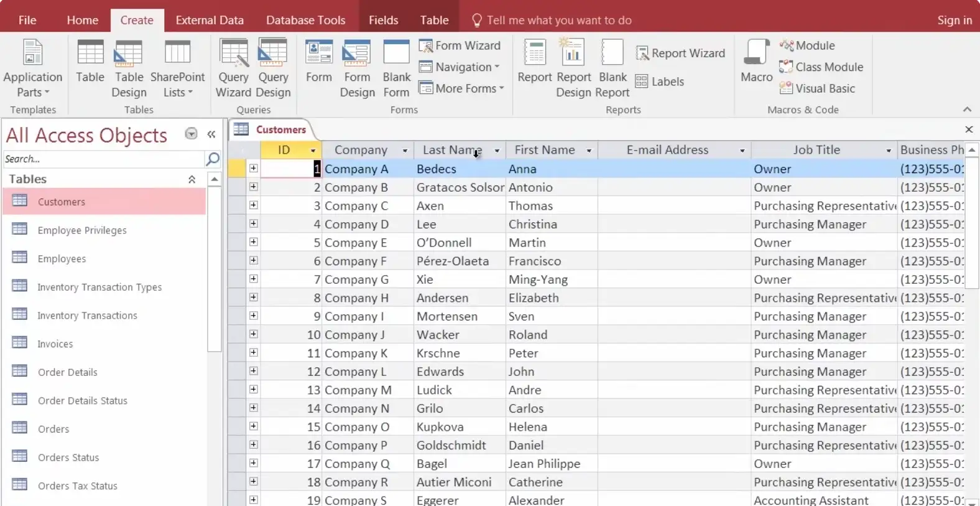Image resolution: width=980 pixels, height=506 pixels.
Task: Launch the Report Wizard
Action: 680,54
